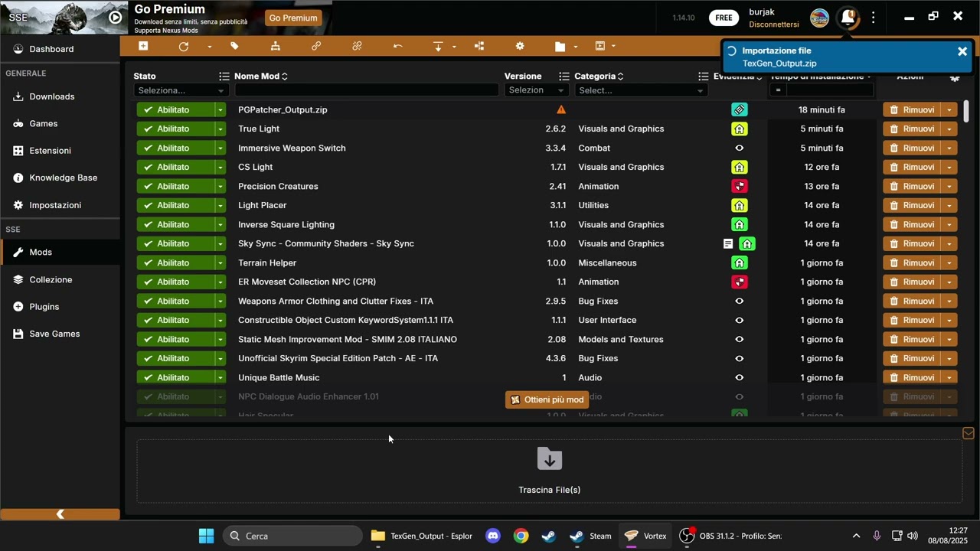The image size is (980, 551).
Task: Click the teal highlight icon on PGPatcher_Output.zip
Action: pos(739,109)
